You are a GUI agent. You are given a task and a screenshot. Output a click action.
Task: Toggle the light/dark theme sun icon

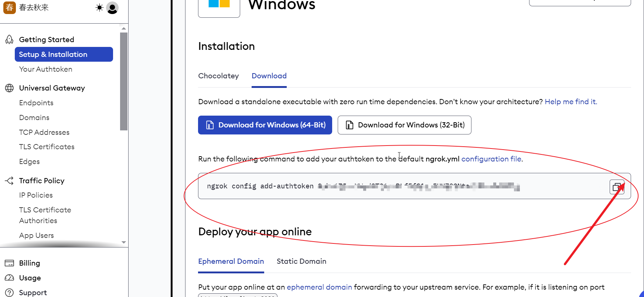point(99,7)
